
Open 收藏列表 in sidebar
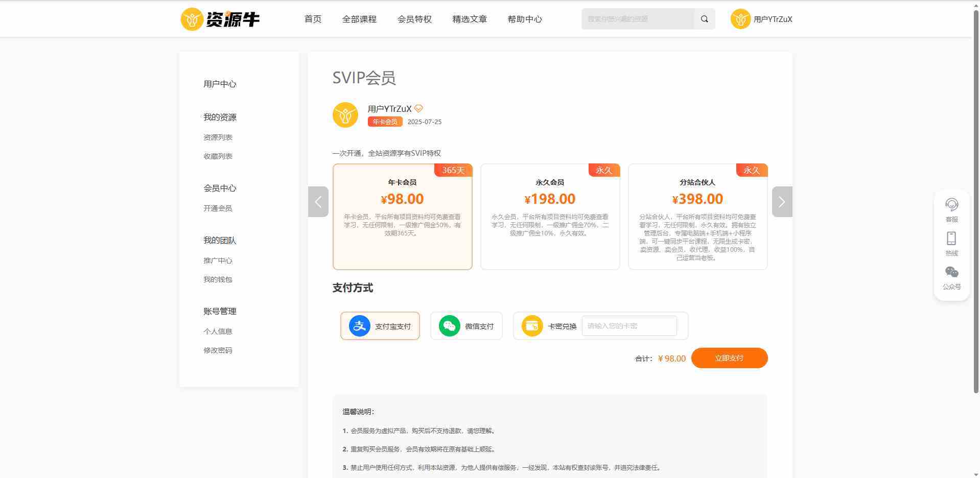pos(218,156)
